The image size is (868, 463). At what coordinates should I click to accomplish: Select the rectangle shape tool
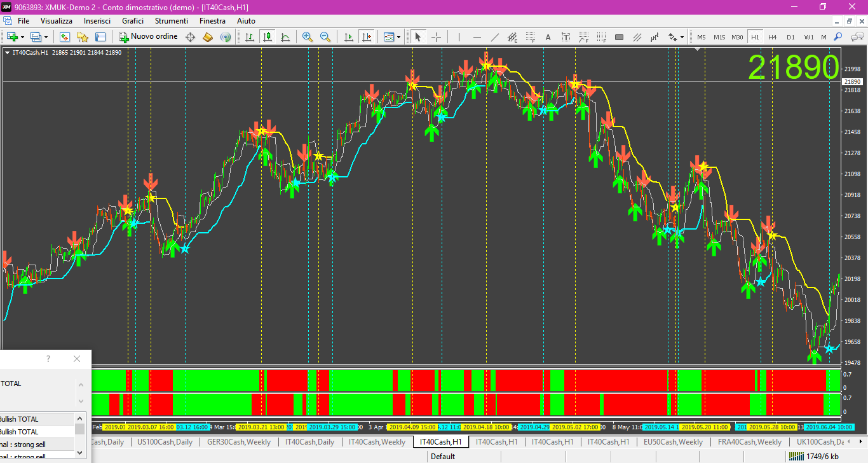pyautogui.click(x=620, y=37)
